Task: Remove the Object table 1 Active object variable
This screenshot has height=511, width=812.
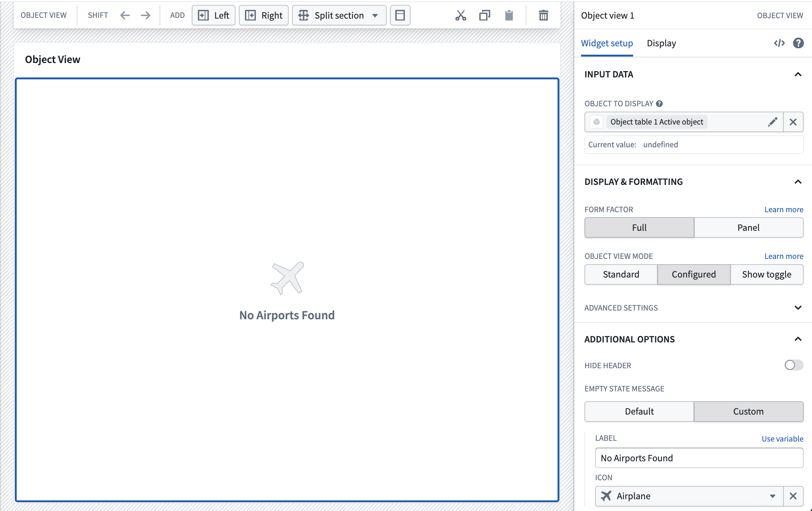Action: [x=793, y=122]
